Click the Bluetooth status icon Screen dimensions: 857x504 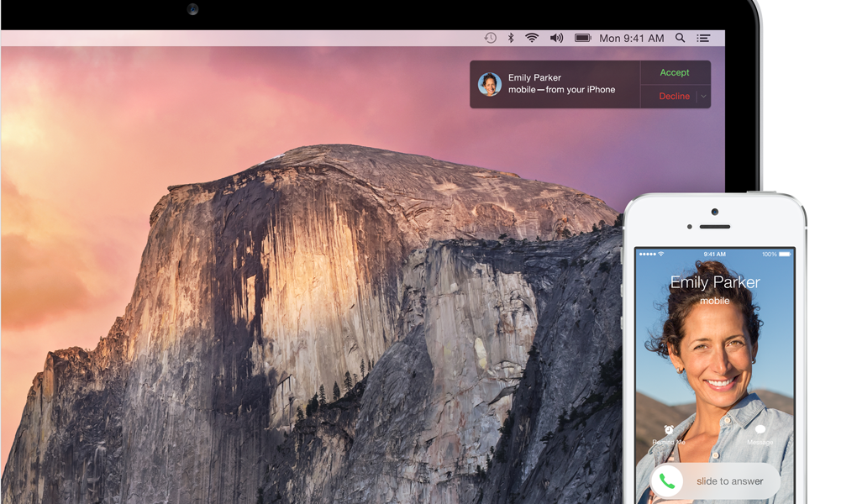(511, 38)
